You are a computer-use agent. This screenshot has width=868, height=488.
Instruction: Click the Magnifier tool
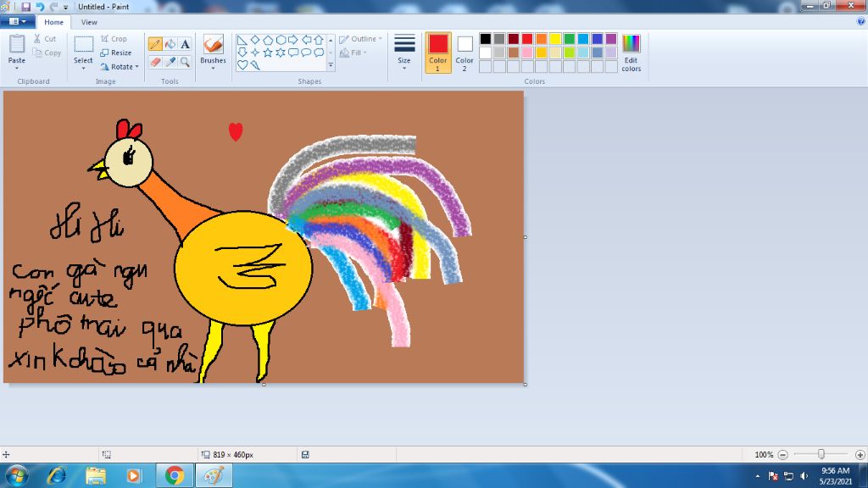coord(185,62)
